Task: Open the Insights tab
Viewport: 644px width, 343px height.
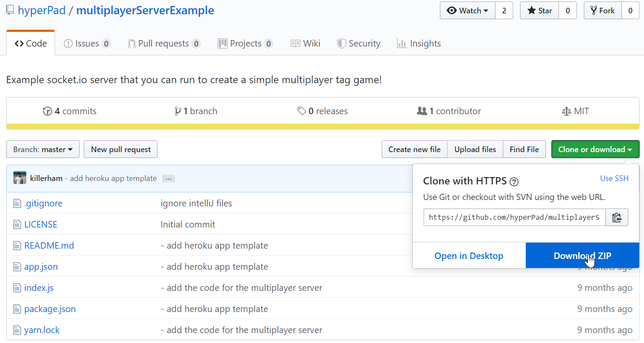Action: [x=419, y=43]
